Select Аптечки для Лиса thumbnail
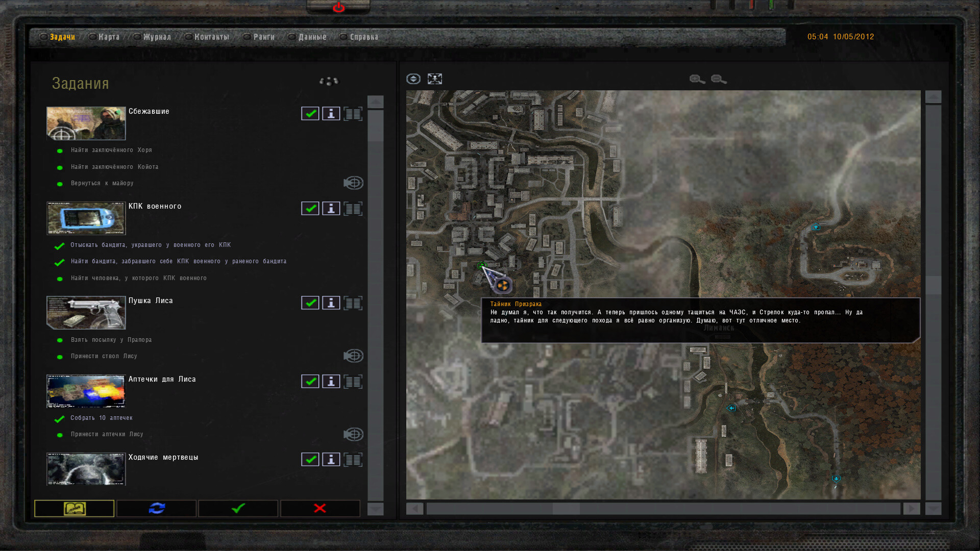 pyautogui.click(x=86, y=391)
